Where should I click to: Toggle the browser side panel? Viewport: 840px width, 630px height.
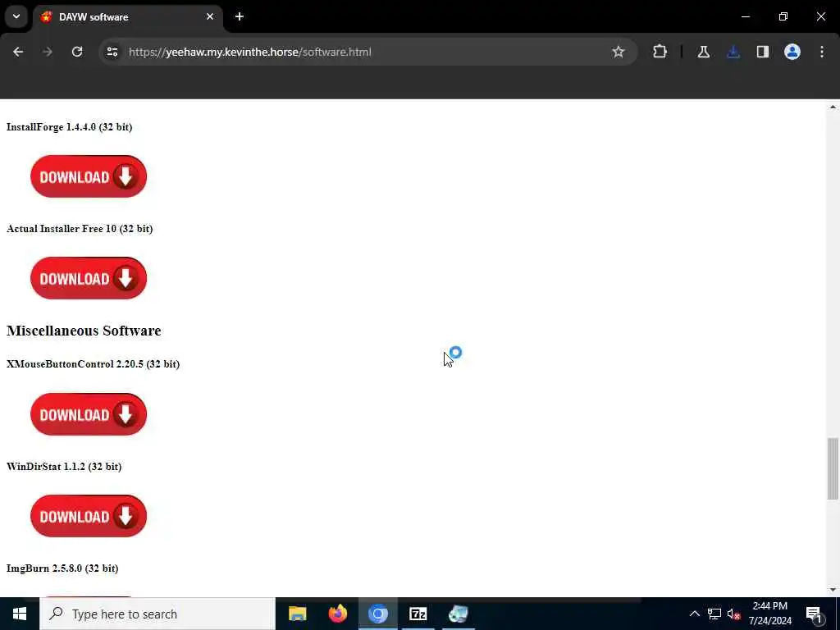coord(763,52)
